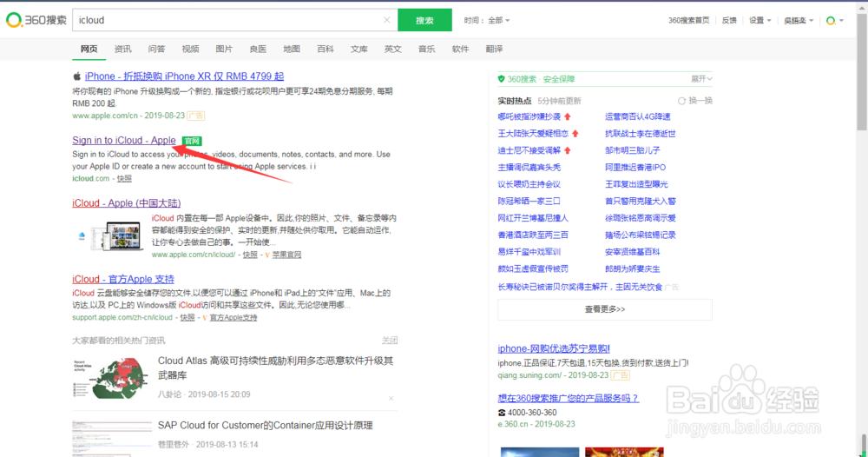Viewport: 868px width, 457px height.
Task: Open hot topic 抗联战士李在德逝世
Action: 640,134
